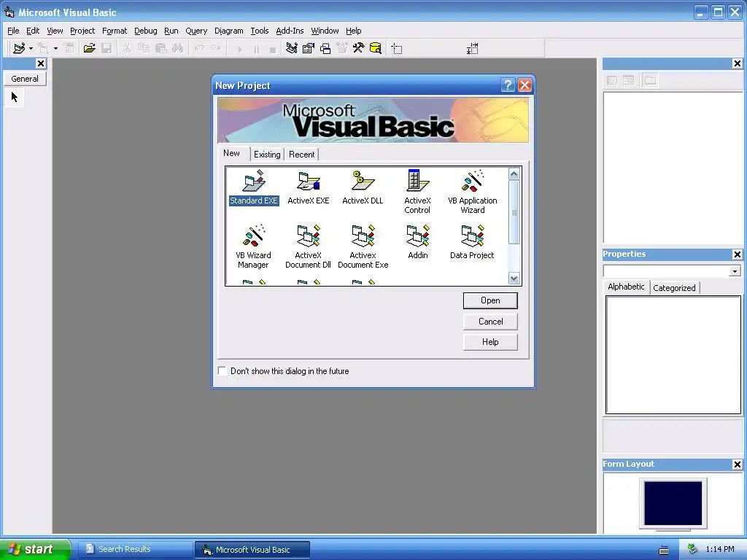This screenshot has width=747, height=560.
Task: Select the New tab in dialog
Action: (232, 153)
